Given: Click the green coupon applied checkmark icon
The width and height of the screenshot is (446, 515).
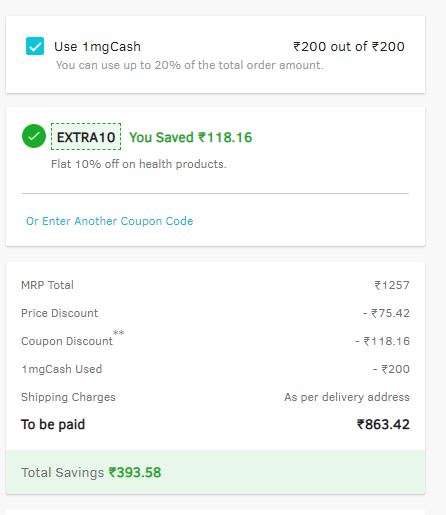Looking at the screenshot, I should [x=34, y=136].
